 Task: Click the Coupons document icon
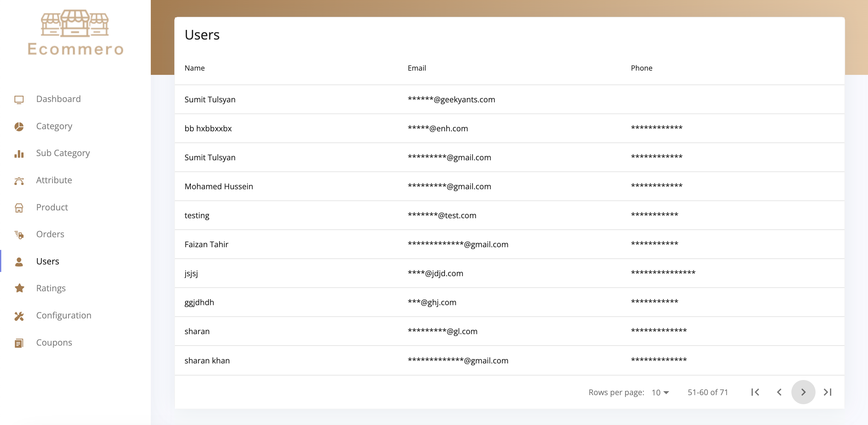19,343
